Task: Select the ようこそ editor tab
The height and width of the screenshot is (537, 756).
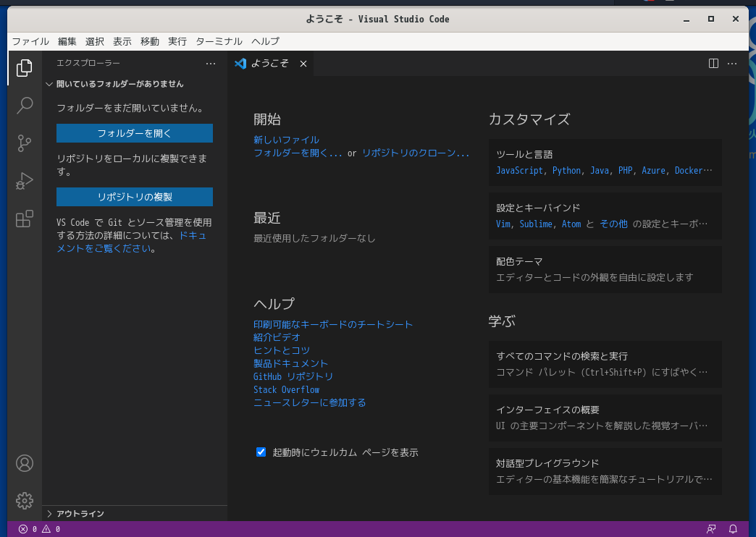Action: (271, 64)
